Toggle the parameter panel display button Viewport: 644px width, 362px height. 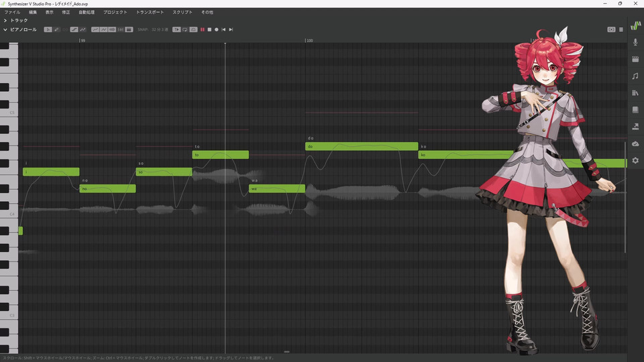click(x=129, y=29)
